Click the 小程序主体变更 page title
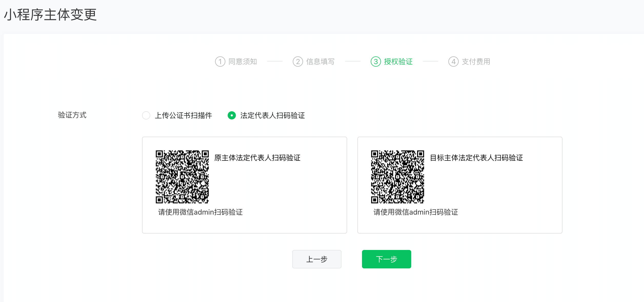Screen dimensions: 644x302 coord(50,15)
